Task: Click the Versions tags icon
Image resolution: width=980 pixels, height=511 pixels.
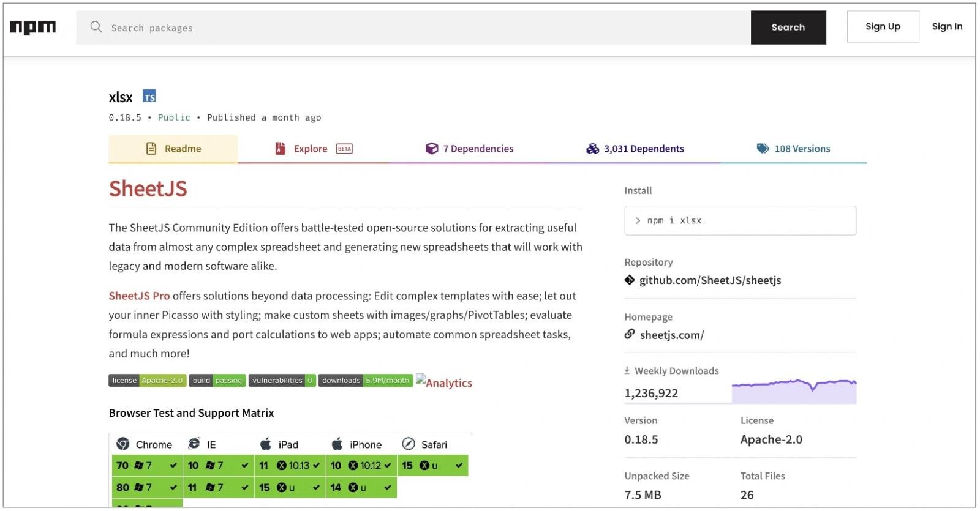Action: (763, 149)
